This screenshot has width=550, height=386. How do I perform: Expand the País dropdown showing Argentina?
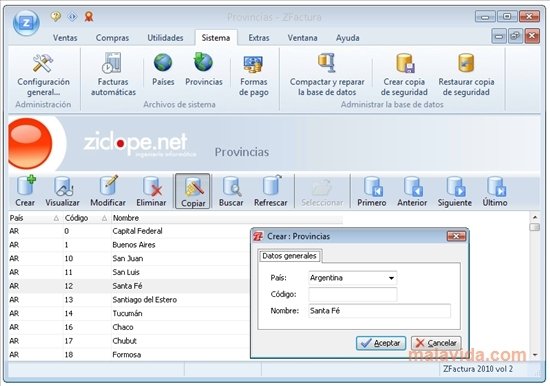click(x=391, y=278)
